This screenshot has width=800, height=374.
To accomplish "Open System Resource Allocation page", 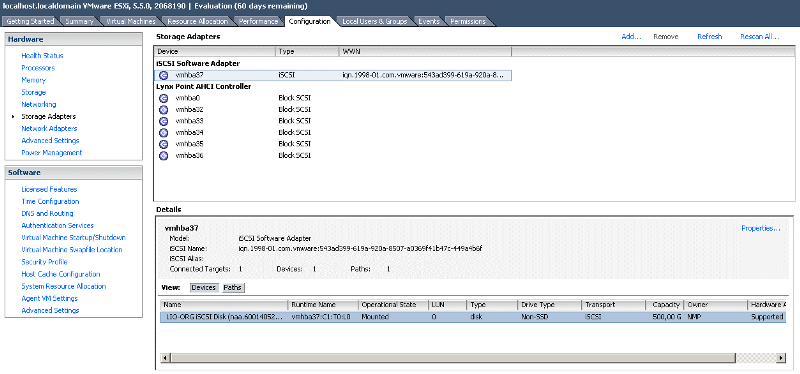I will (x=64, y=287).
